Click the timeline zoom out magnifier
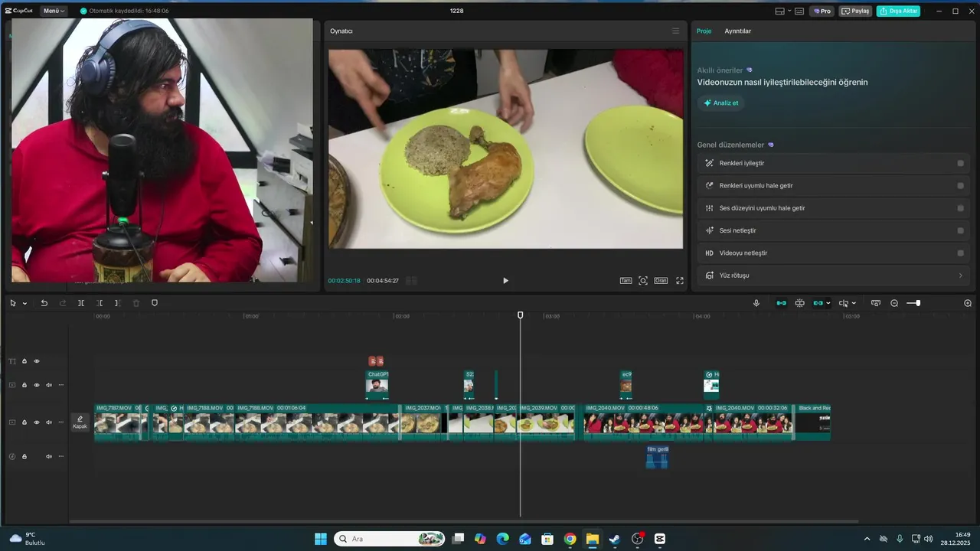The image size is (980, 551). tap(894, 303)
